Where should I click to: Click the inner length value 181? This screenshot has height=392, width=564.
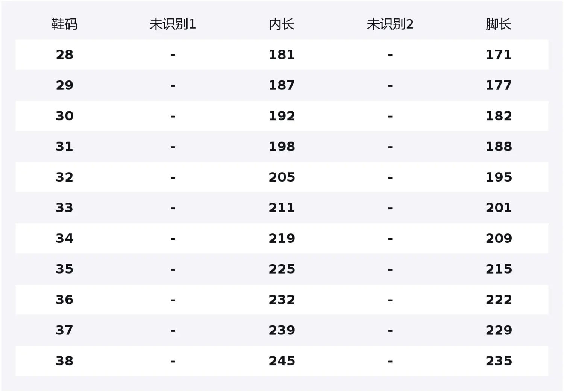282,55
